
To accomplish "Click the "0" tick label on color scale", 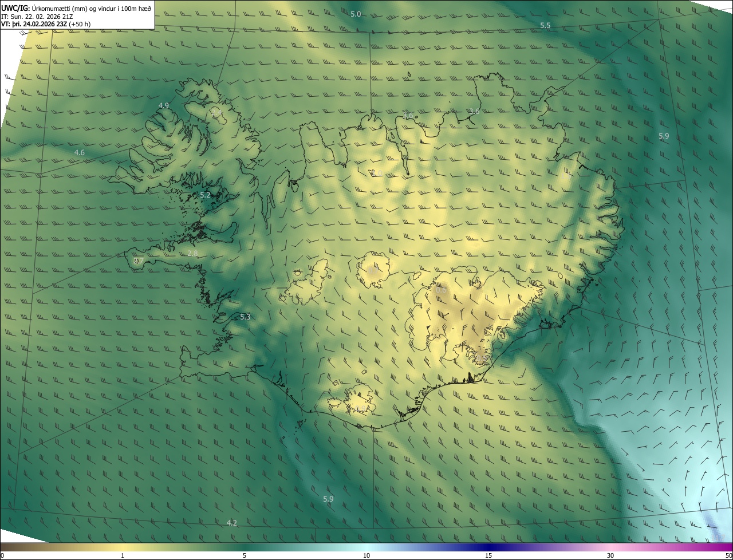I will [x=2, y=555].
